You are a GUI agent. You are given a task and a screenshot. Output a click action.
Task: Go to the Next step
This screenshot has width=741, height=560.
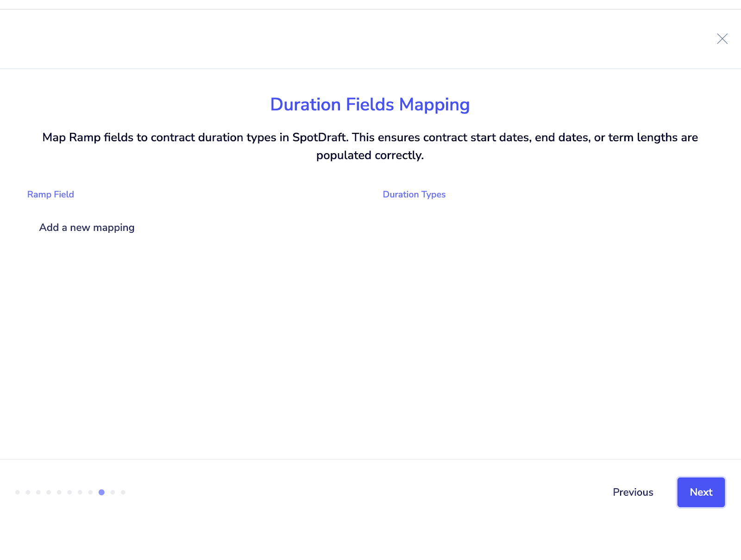(x=701, y=492)
